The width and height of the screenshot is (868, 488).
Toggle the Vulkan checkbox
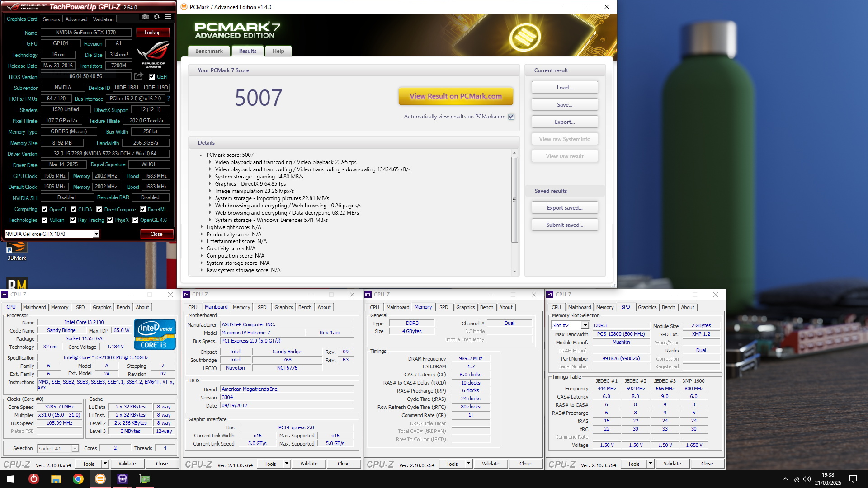pos(45,220)
